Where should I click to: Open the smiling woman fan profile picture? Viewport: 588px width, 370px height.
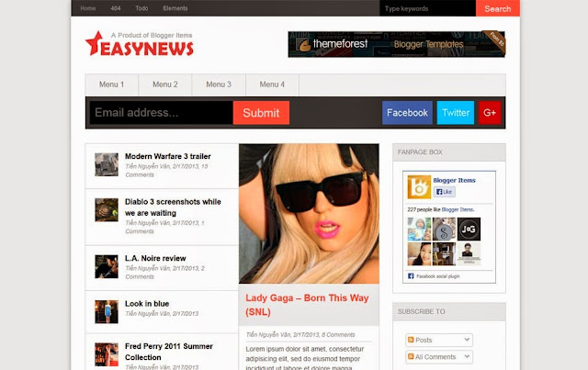point(419,253)
